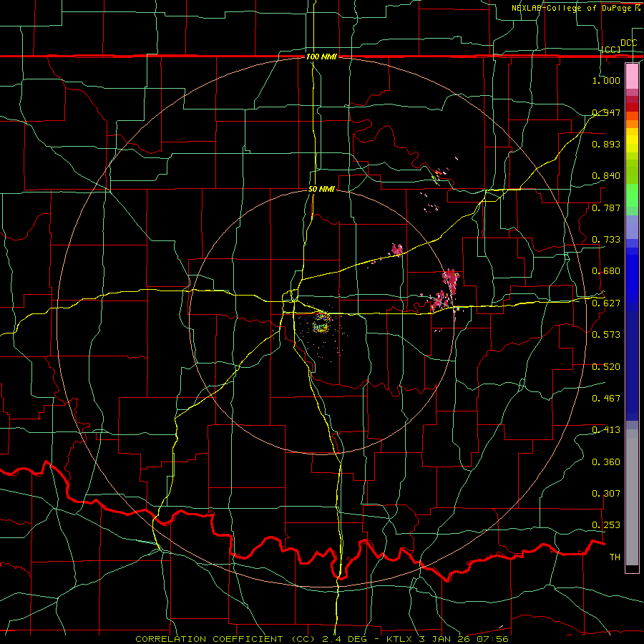
Task: Pick the 0.787 scale value
Action: [606, 208]
